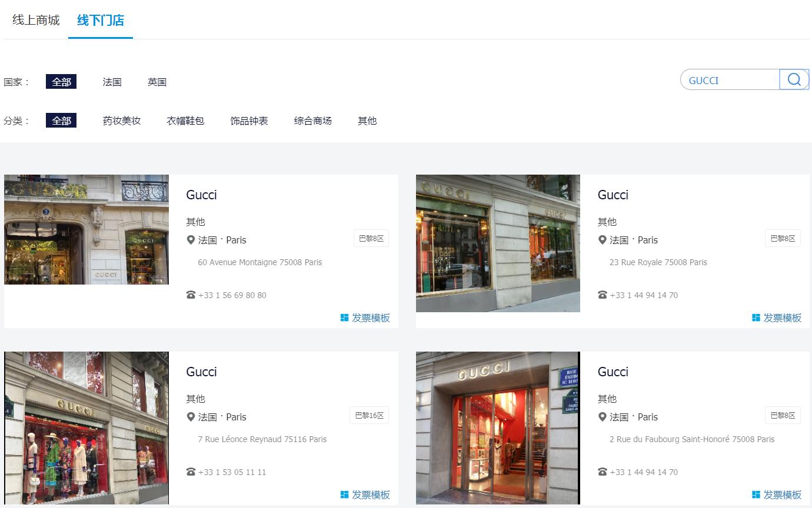
Task: Switch to the 线上商城 tab
Action: click(35, 19)
